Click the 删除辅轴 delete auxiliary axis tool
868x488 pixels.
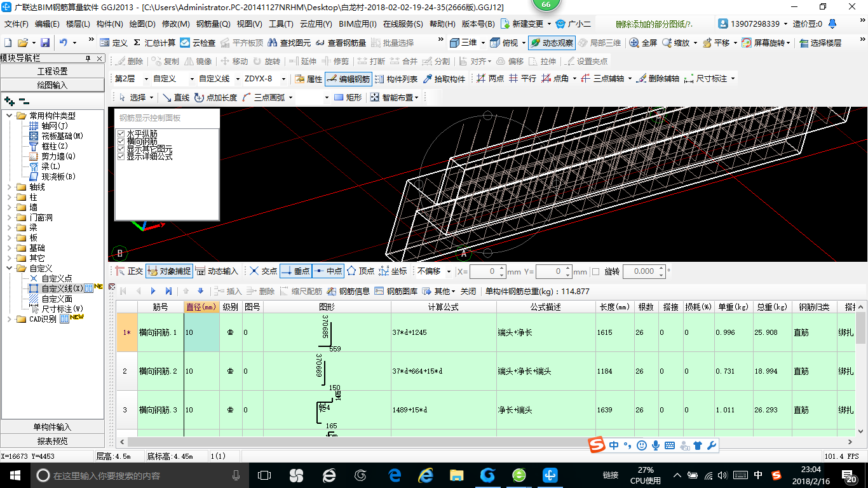coord(658,79)
